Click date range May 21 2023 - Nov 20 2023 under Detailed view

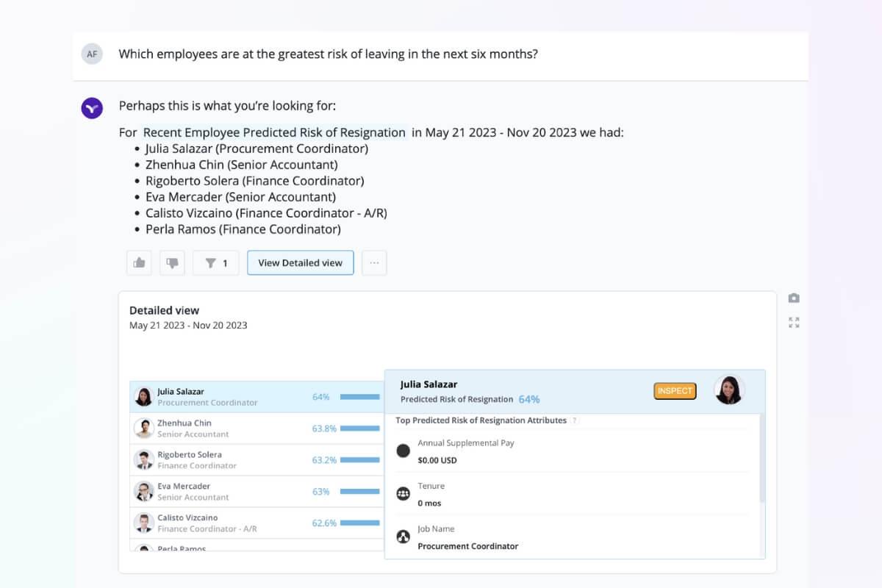click(x=188, y=326)
